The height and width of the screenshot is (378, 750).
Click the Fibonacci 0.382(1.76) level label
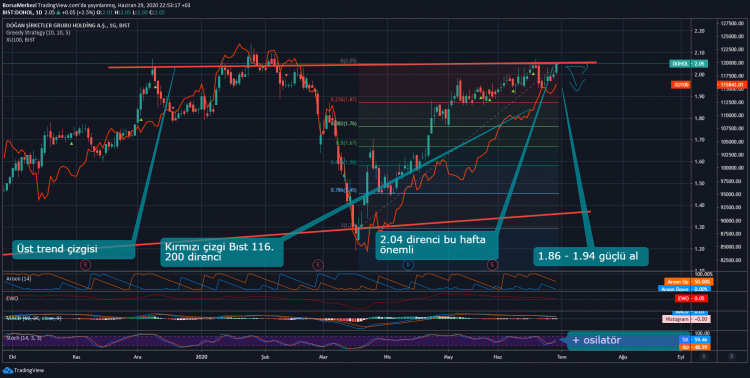point(344,123)
